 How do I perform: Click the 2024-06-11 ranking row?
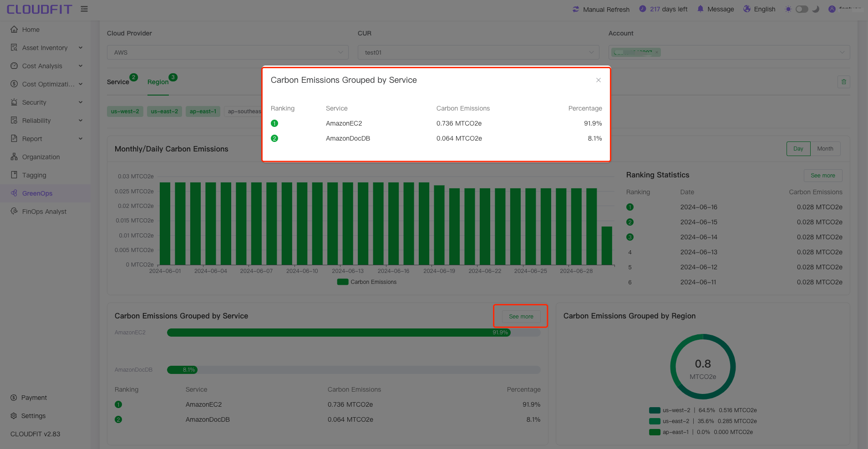coord(734,282)
